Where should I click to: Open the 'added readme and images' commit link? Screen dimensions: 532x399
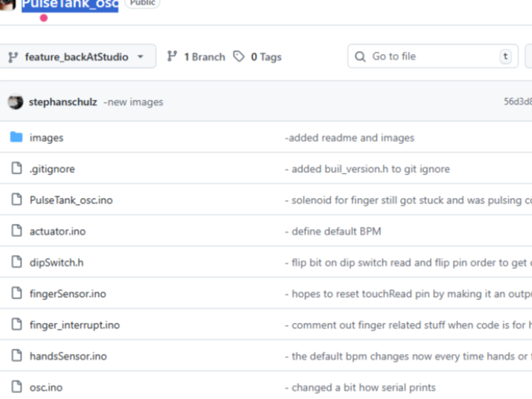(x=349, y=137)
